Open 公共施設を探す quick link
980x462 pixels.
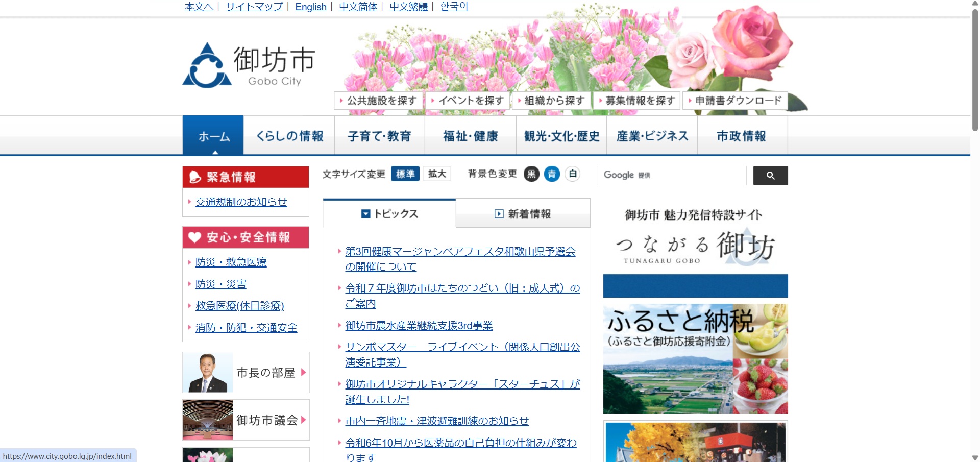378,101
